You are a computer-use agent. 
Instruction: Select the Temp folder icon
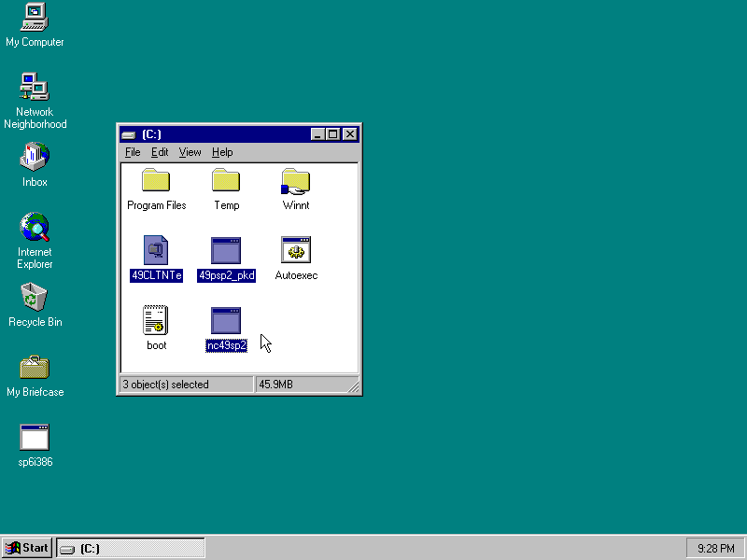[x=226, y=180]
